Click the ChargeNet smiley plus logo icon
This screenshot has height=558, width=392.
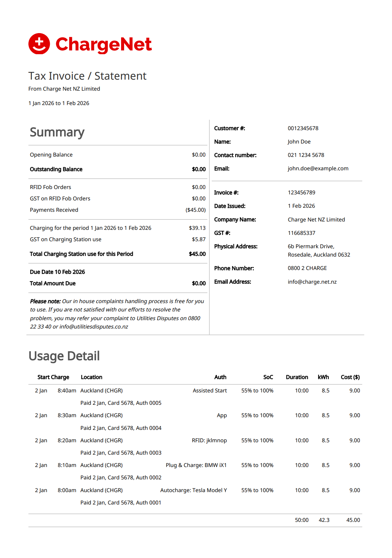point(39,44)
